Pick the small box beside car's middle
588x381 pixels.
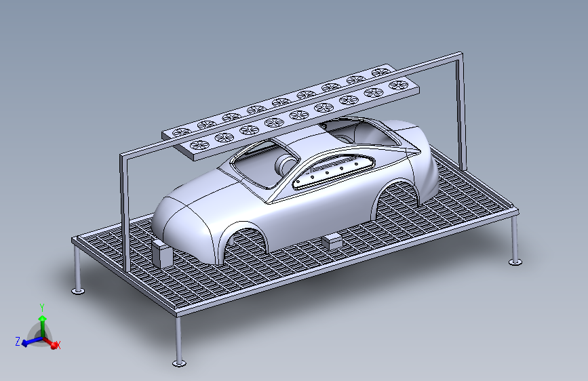coord(332,241)
